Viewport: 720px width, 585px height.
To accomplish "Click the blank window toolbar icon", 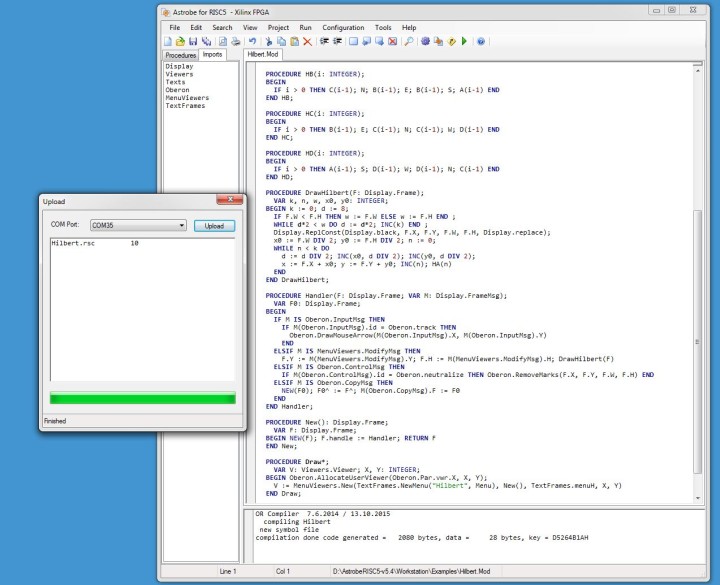I will [x=353, y=41].
